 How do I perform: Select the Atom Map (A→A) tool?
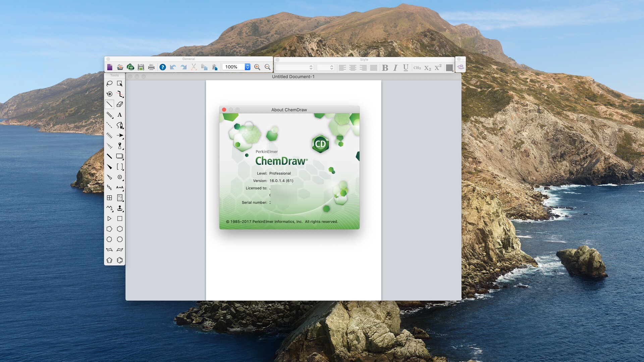pyautogui.click(x=120, y=187)
